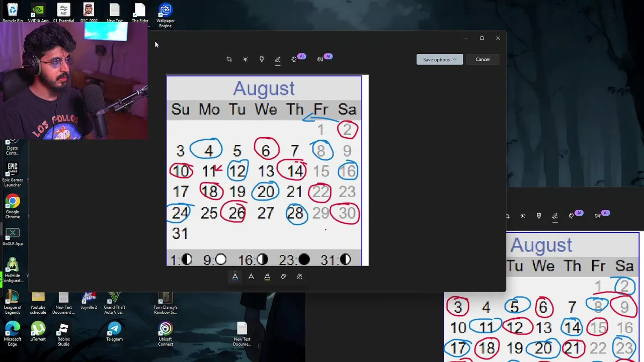Open New Text Document beside Ubisoft Connect
The image size is (644, 362).
242,334
